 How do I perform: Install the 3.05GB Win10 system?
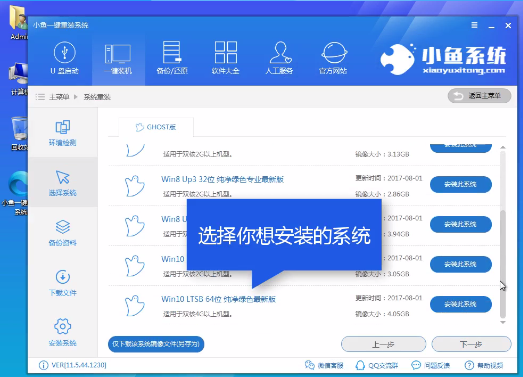click(x=461, y=265)
